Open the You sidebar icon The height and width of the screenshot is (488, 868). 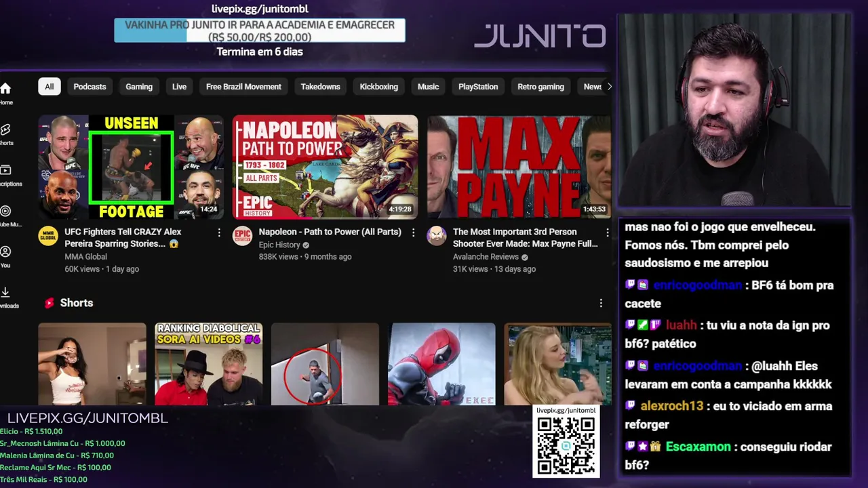point(5,251)
